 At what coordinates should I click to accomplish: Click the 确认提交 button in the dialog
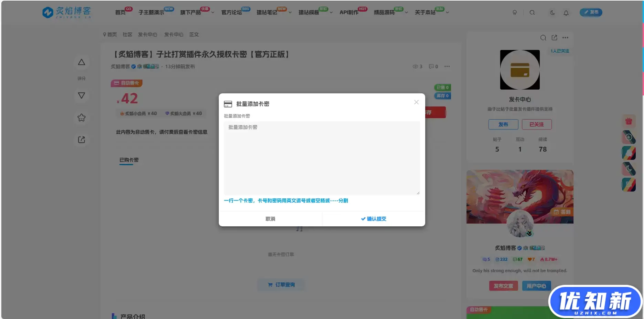(x=374, y=219)
